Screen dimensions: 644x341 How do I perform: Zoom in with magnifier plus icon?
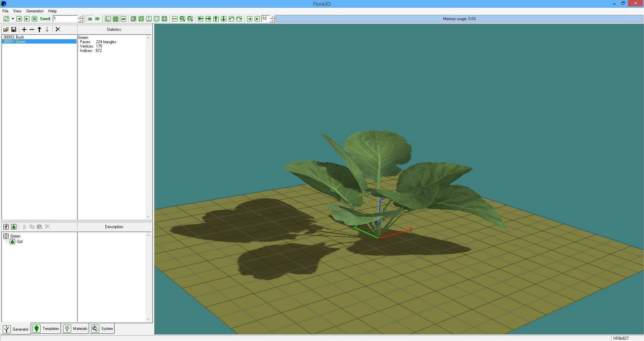click(x=182, y=19)
